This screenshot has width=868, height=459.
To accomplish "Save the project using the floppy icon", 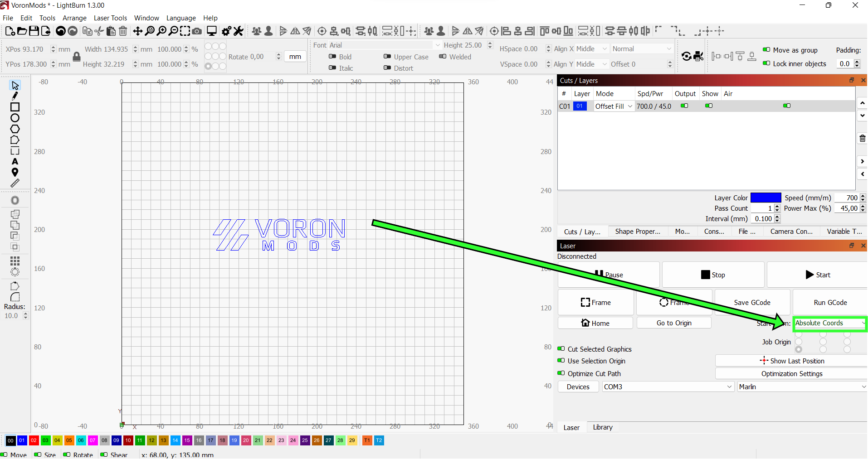I will point(34,31).
